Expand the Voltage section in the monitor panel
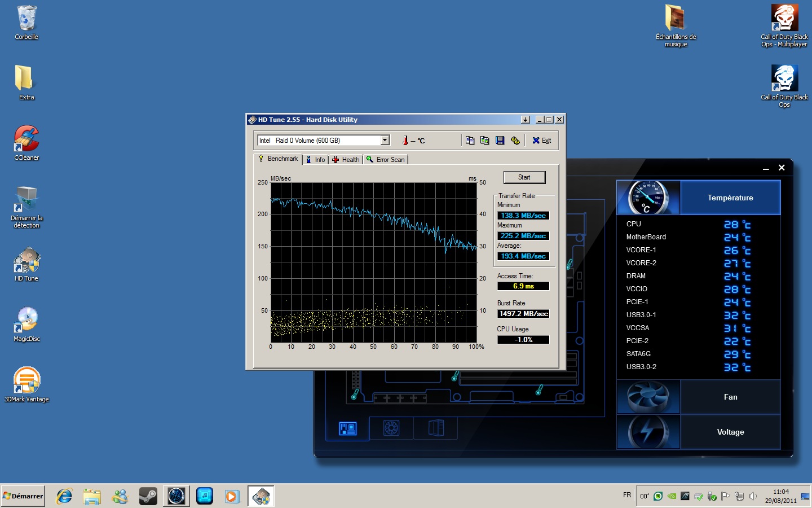This screenshot has width=812, height=508. tap(730, 432)
